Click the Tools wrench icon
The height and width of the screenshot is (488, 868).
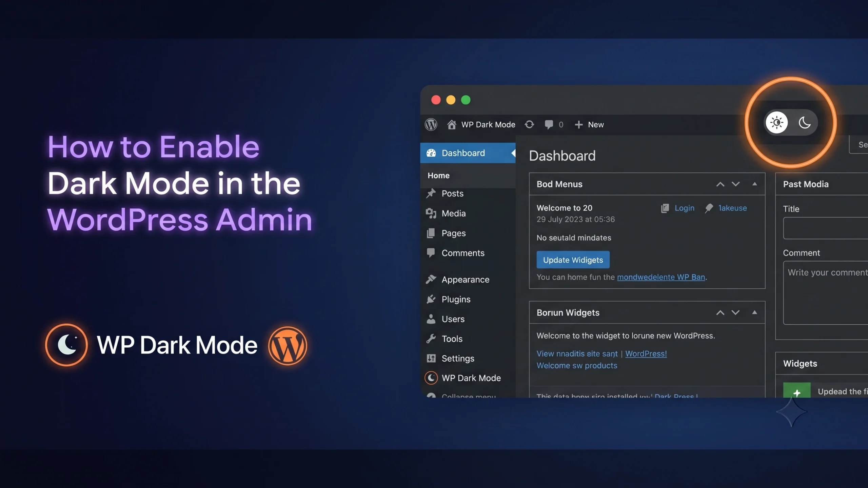point(431,339)
